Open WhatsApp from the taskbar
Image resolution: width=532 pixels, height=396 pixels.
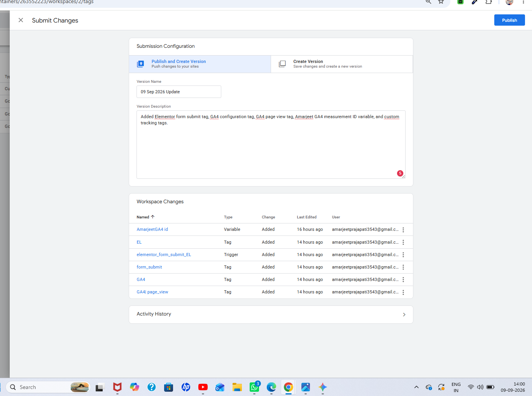tap(255, 387)
